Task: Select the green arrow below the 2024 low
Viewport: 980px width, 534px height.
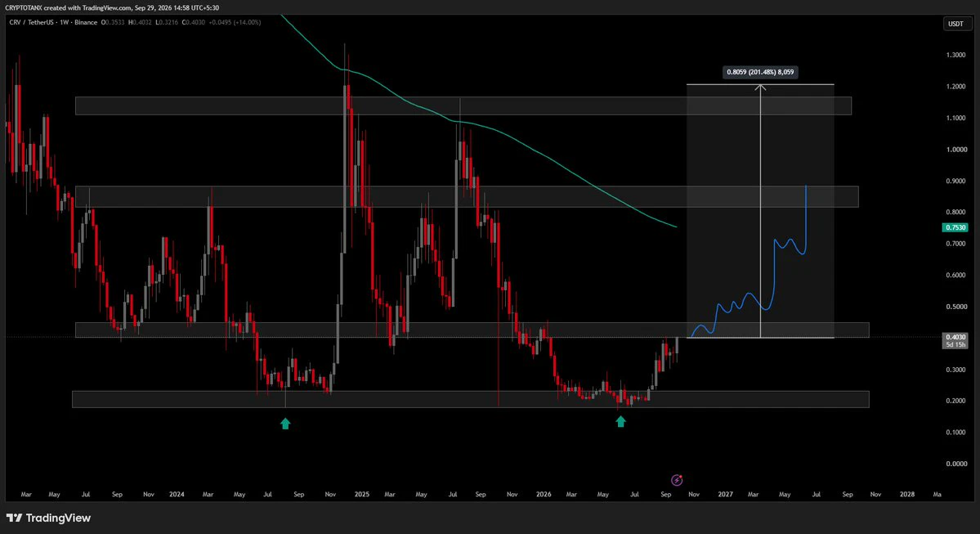Action: [285, 424]
